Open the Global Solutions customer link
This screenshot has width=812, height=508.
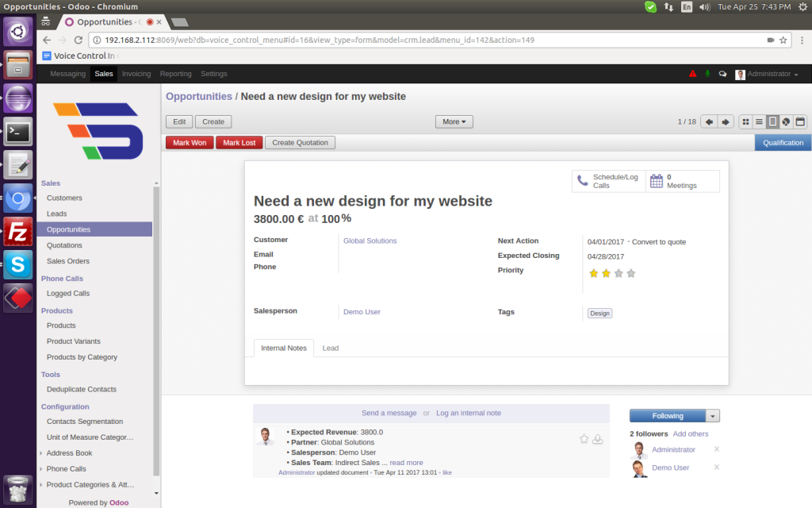pos(370,241)
